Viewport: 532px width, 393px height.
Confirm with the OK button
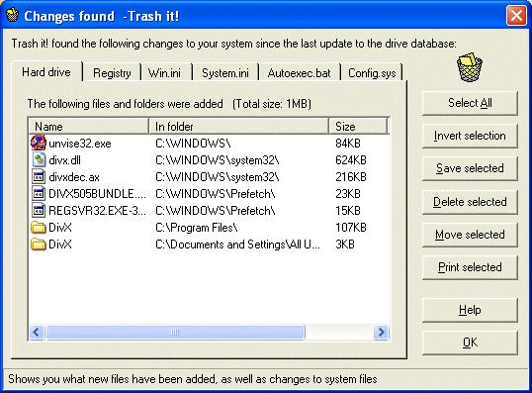pos(470,343)
